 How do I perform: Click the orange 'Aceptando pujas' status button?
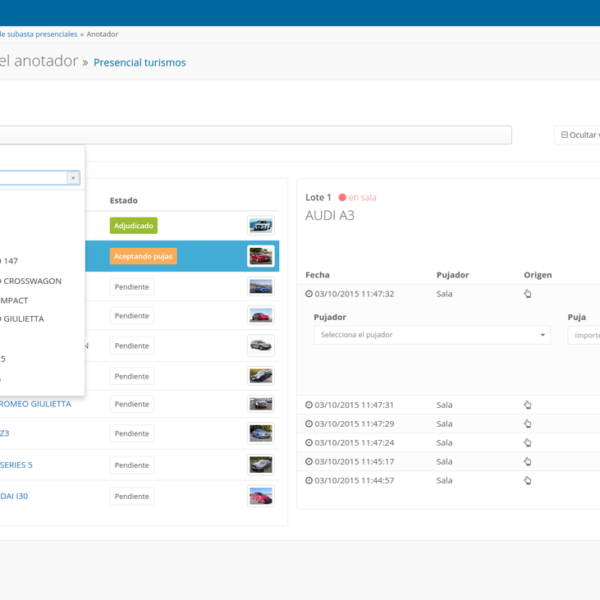(x=144, y=256)
